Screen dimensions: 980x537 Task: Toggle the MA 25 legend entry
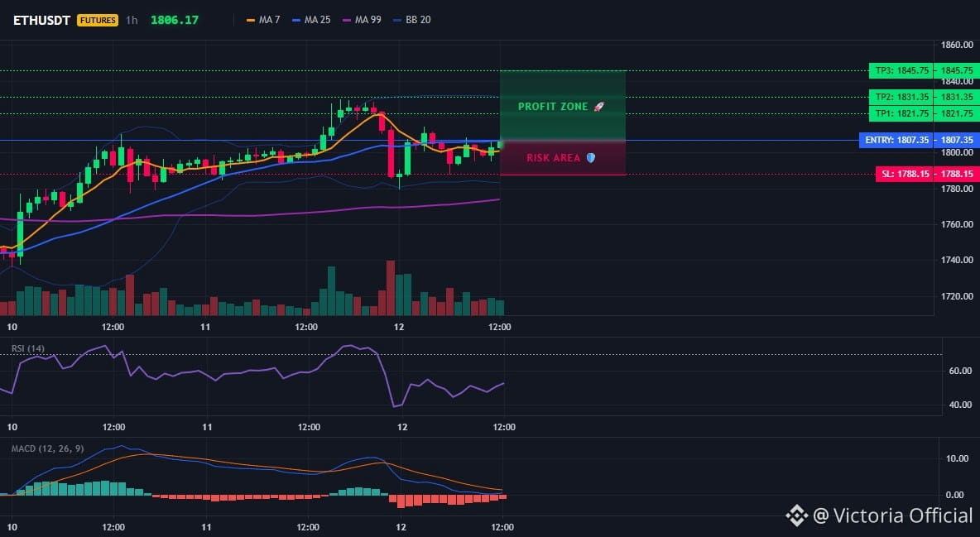tap(311, 20)
